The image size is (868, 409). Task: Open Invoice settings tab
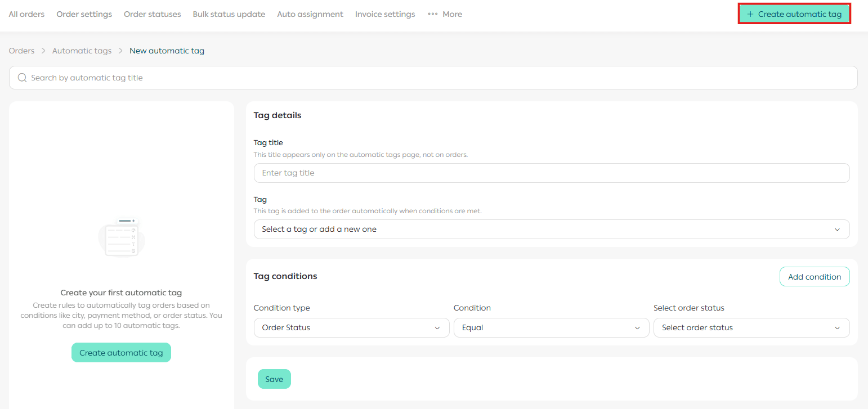(384, 14)
